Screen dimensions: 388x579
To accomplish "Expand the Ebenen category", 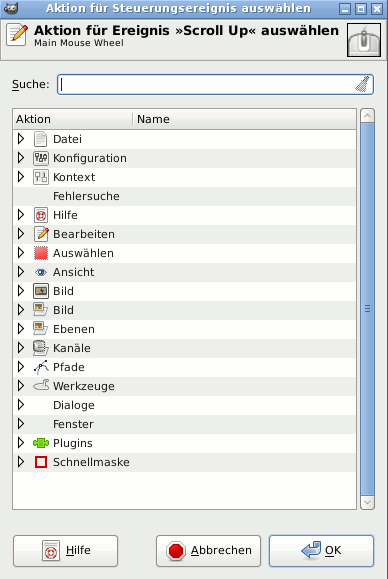I will [x=21, y=329].
